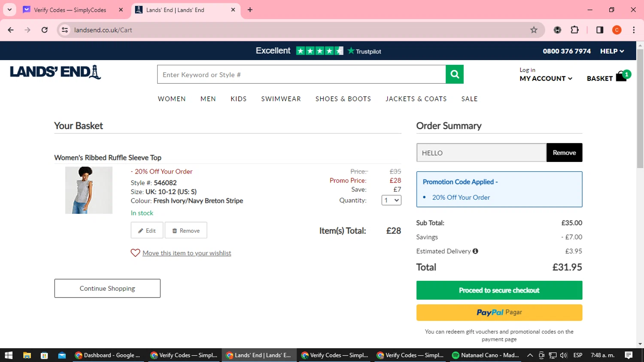Edit the Ribbed Ruffle Sleeve Top item
The height and width of the screenshot is (362, 644).
click(147, 230)
